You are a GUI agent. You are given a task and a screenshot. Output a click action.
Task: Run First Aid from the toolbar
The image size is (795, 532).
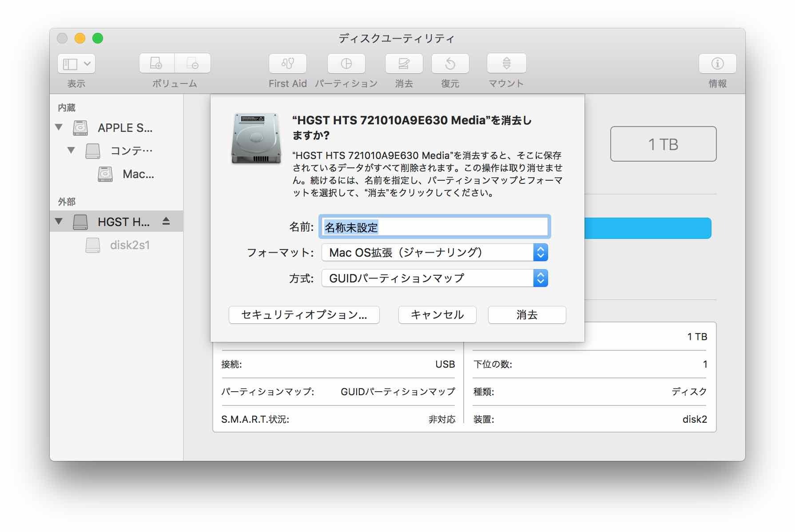287,64
